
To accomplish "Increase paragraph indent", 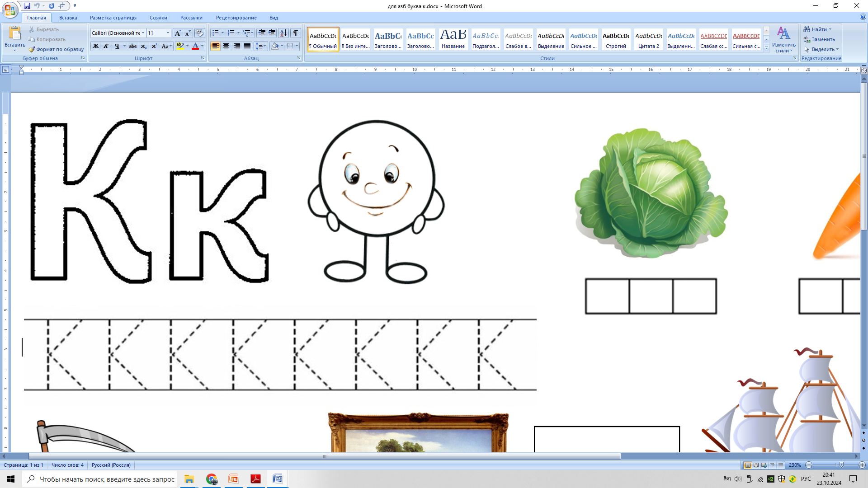I will [272, 33].
